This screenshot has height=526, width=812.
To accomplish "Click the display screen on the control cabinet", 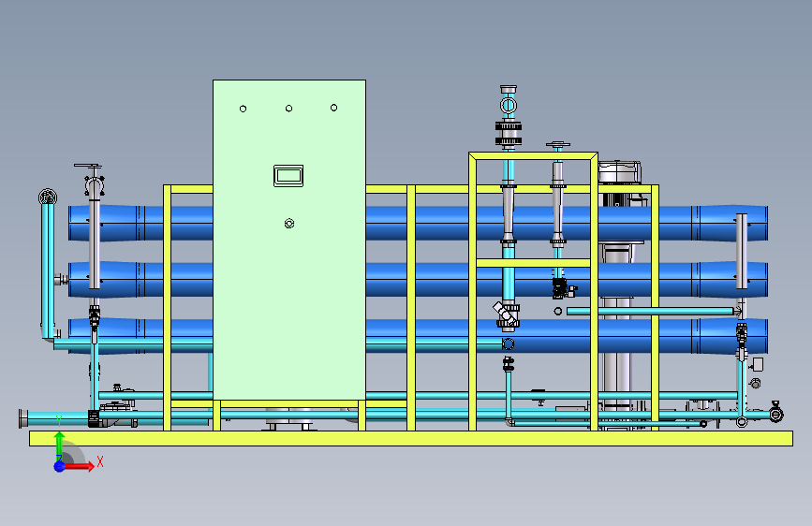I will click(288, 176).
